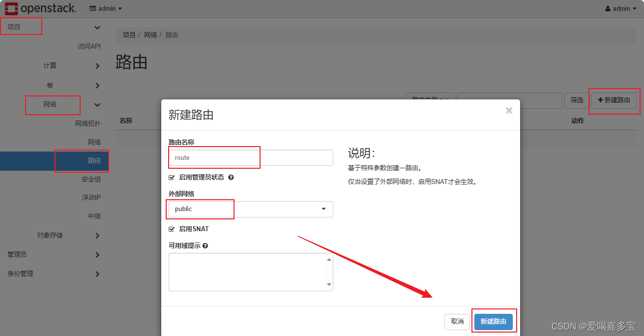644x336 pixels.
Task: Click the + 新建路由 toolbar button
Action: click(x=614, y=100)
